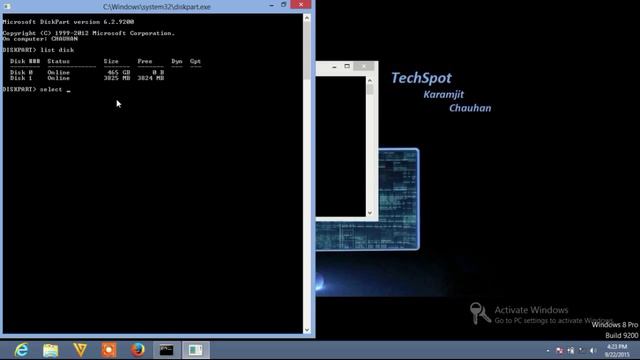
Task: Open the 4:23 PM clock and date
Action: 617,351
